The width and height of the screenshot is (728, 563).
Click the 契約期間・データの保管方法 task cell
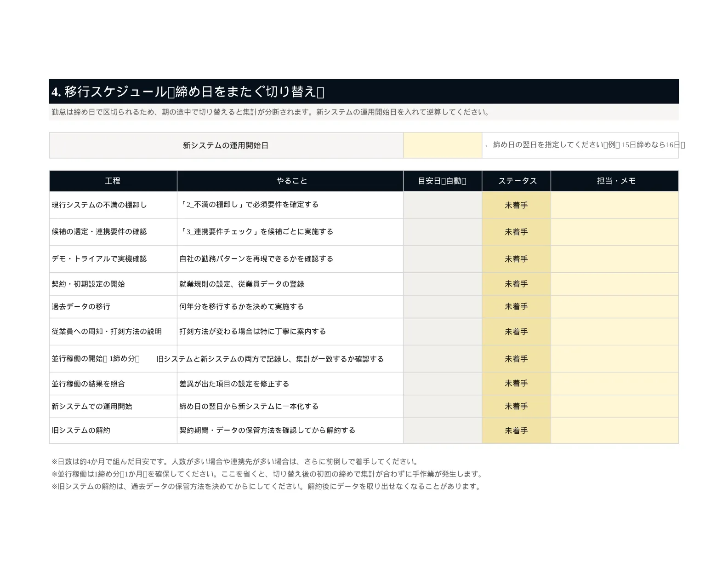(x=290, y=431)
